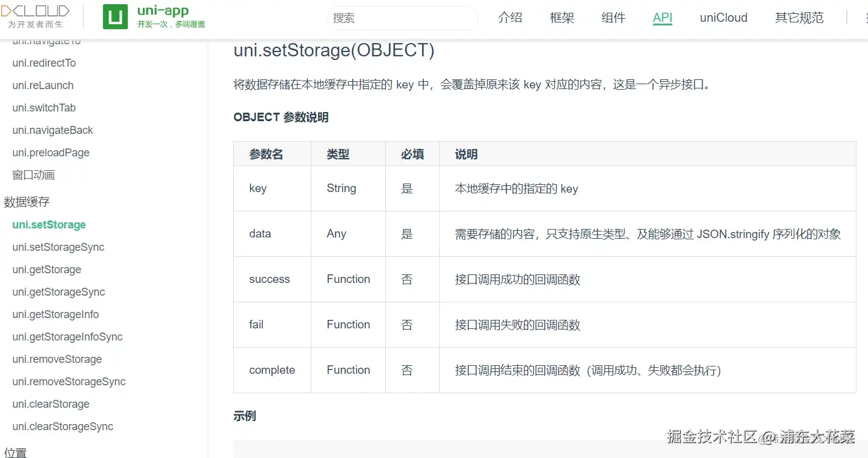This screenshot has height=458, width=868.
Task: Collapse the 数据缓存 sidebar category
Action: pyautogui.click(x=27, y=202)
